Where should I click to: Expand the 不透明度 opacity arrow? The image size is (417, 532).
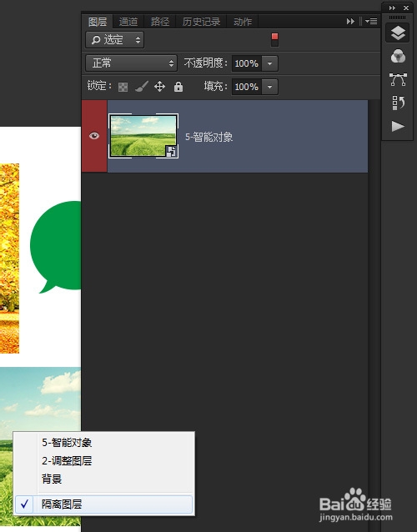point(269,63)
